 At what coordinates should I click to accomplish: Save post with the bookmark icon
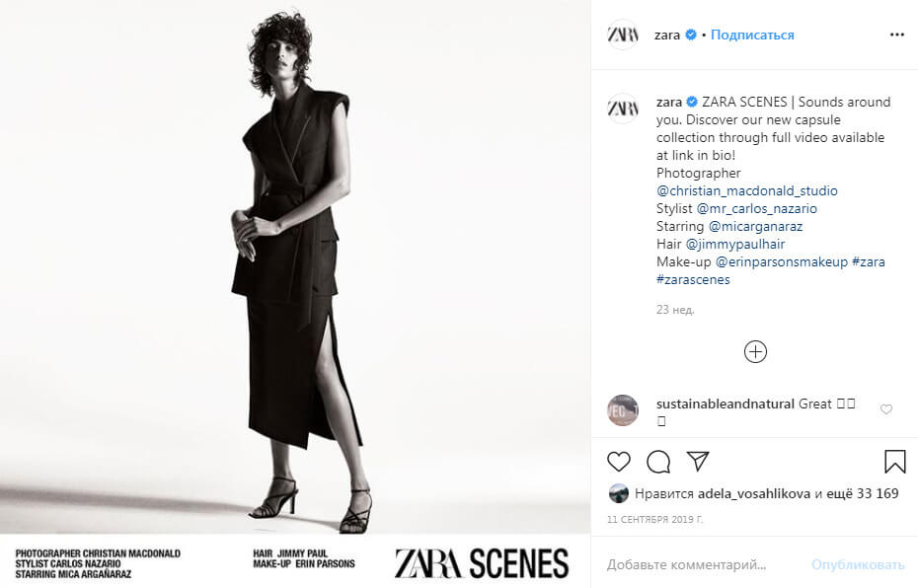click(x=894, y=462)
